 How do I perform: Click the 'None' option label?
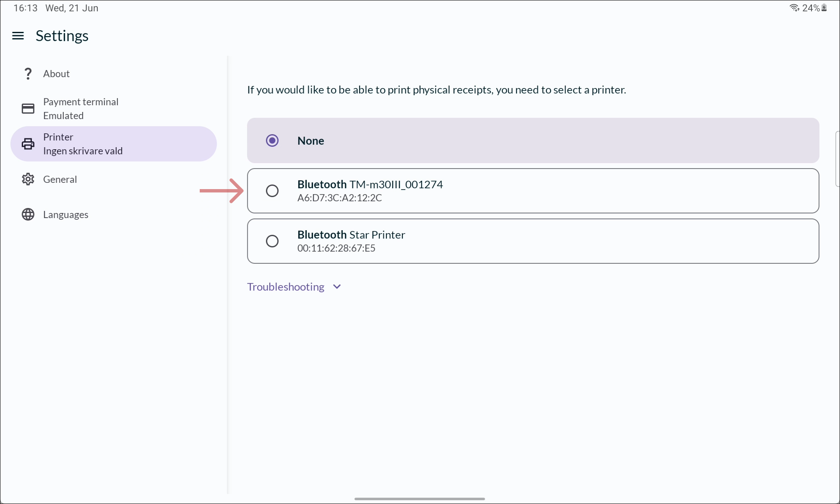310,141
